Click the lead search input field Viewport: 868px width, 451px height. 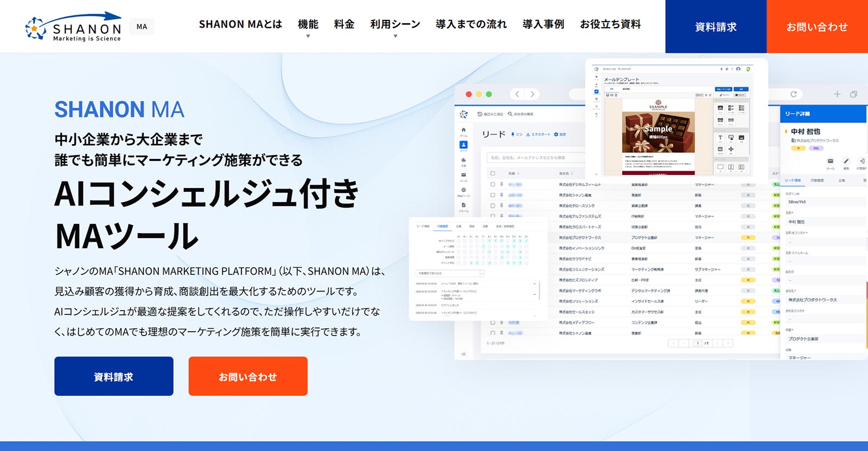click(537, 158)
